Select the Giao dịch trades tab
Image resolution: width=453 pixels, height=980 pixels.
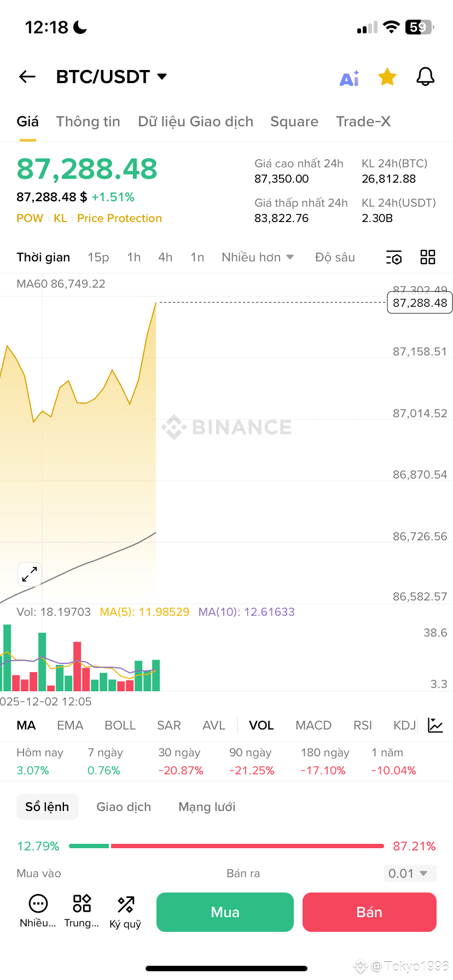(124, 807)
